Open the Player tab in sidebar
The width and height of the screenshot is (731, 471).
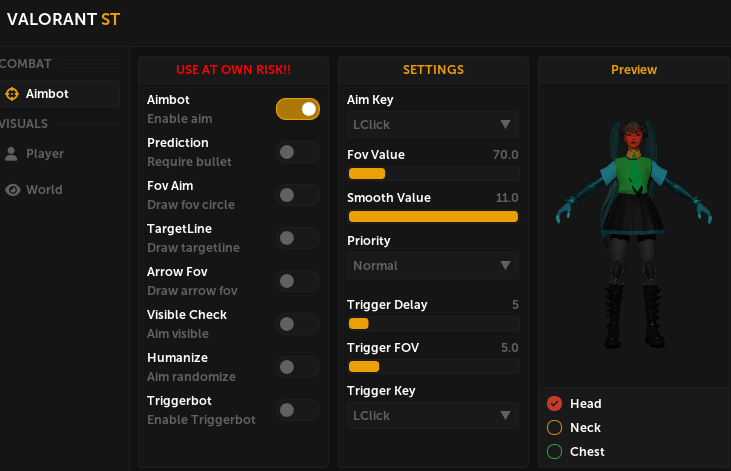pos(45,154)
